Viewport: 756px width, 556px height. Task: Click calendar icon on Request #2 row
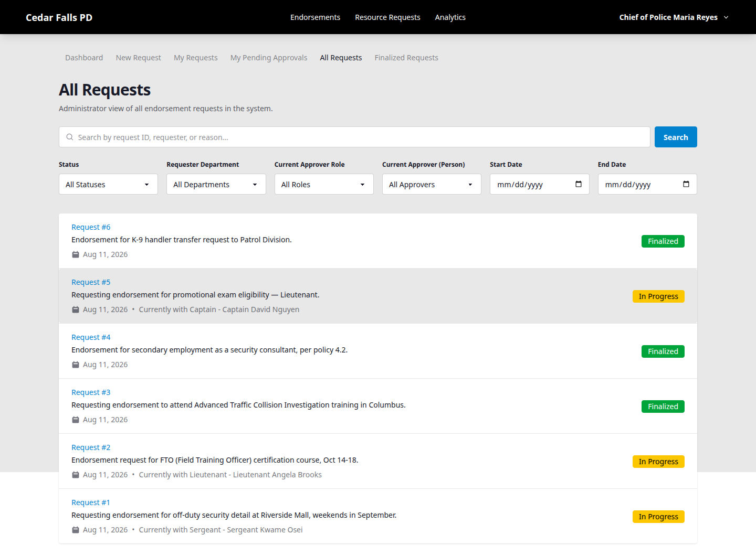point(76,475)
